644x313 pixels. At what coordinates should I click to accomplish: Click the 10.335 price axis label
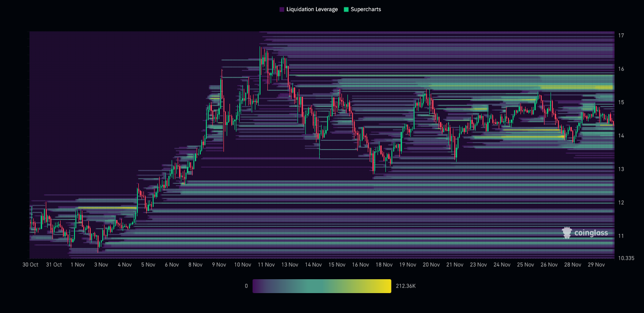(625, 258)
